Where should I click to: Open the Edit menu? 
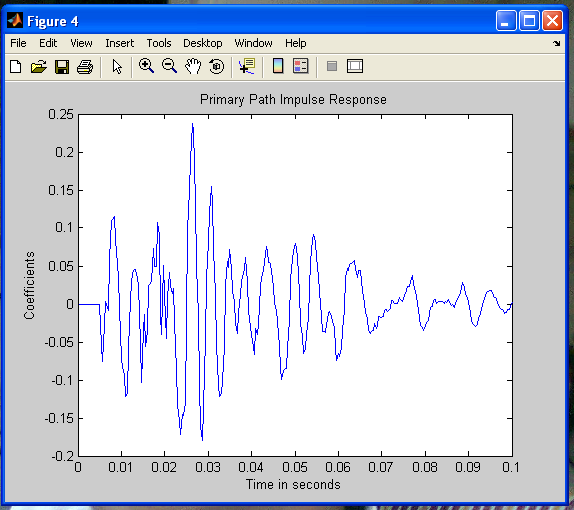pyautogui.click(x=48, y=43)
